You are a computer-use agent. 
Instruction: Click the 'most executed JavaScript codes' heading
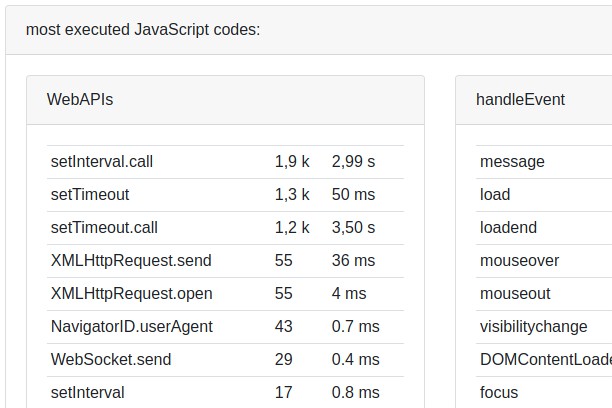[143, 29]
